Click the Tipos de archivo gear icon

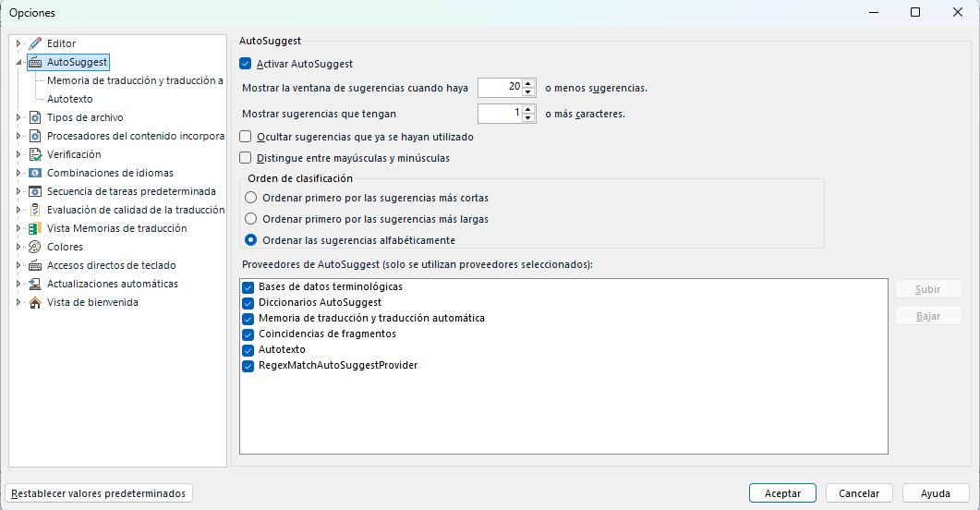click(x=35, y=117)
